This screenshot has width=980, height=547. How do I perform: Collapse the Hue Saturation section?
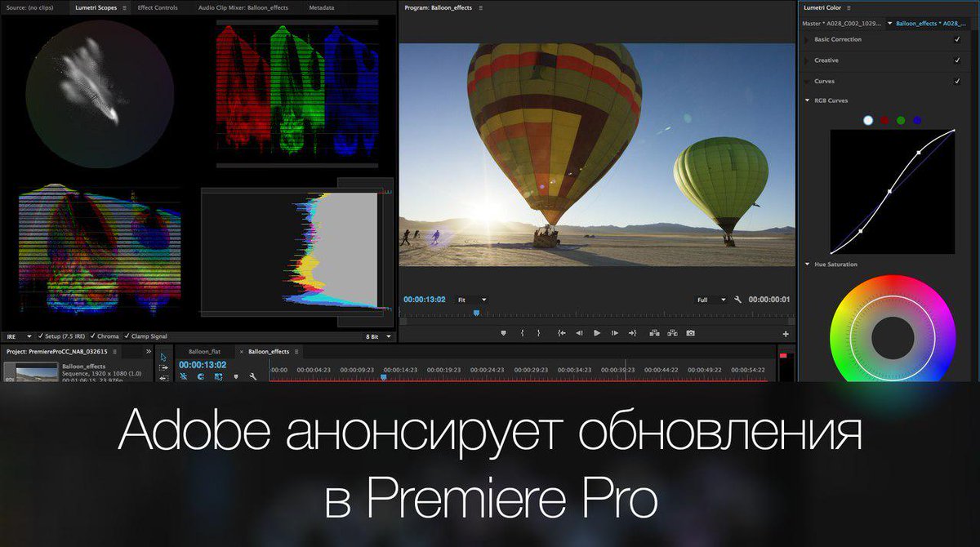[807, 265]
